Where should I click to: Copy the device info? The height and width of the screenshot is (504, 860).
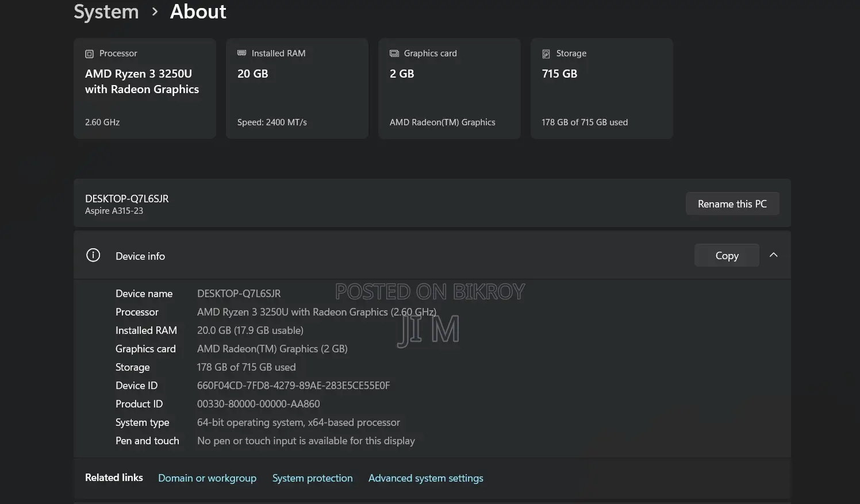(727, 255)
